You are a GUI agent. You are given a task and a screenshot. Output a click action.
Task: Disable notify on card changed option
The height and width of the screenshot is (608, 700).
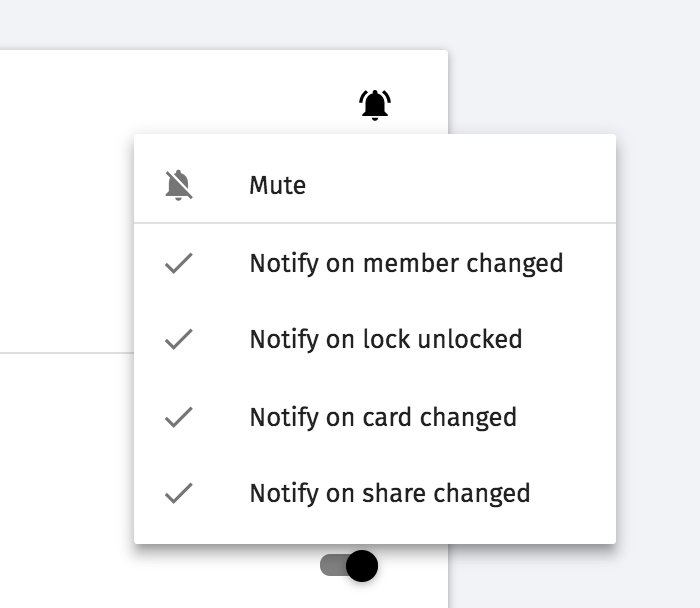coord(375,417)
